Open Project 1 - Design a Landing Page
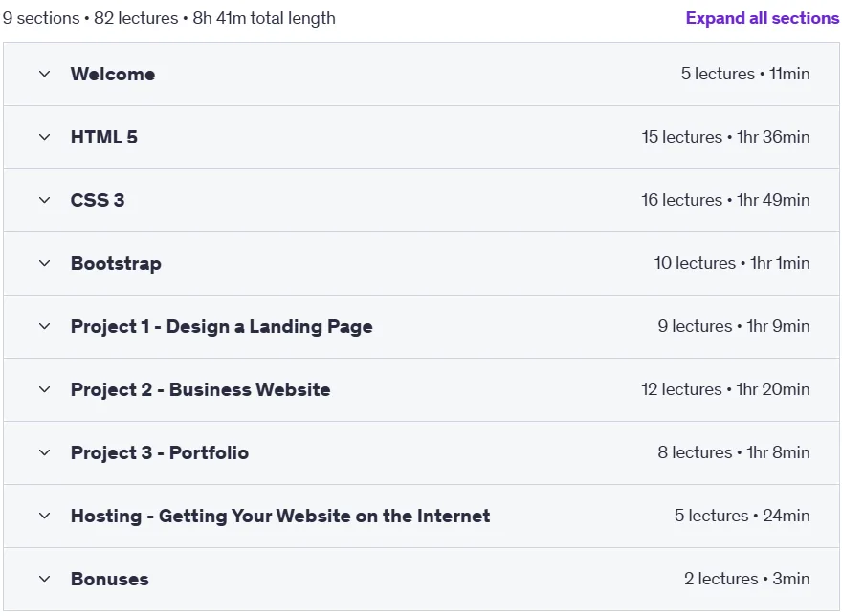The image size is (842, 616). (x=222, y=326)
